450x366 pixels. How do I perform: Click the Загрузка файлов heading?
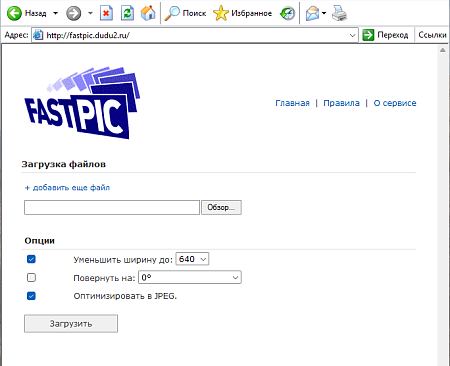pyautogui.click(x=64, y=164)
